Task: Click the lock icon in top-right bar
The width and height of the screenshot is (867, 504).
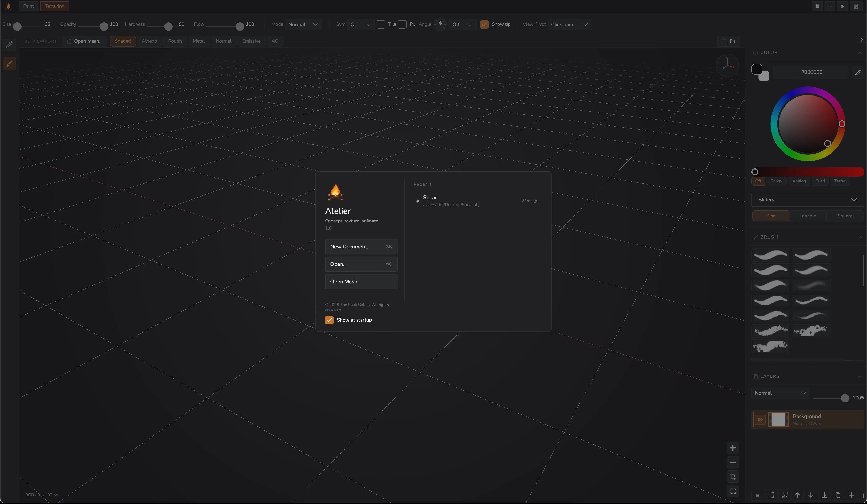Action: (856, 6)
